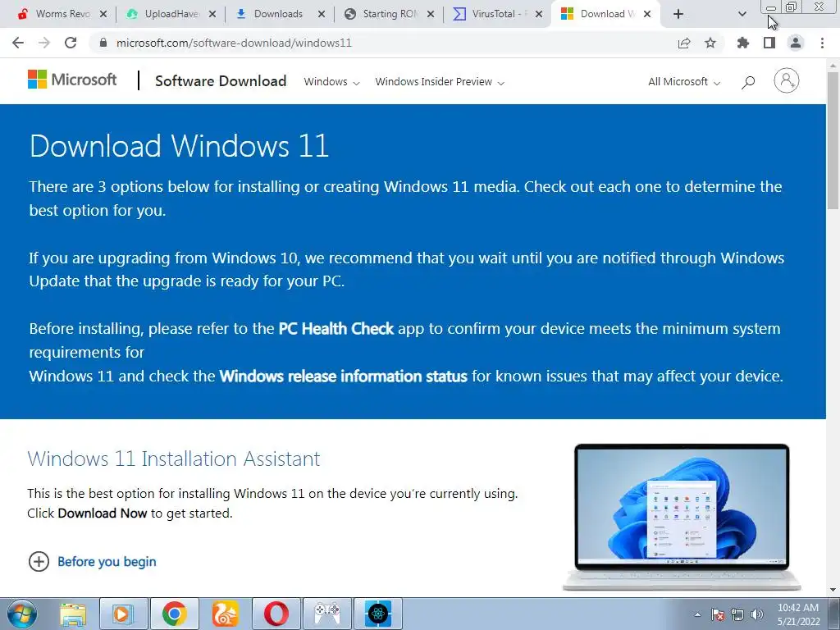Click the Chrome taskbar icon
The image size is (840, 630).
click(175, 614)
